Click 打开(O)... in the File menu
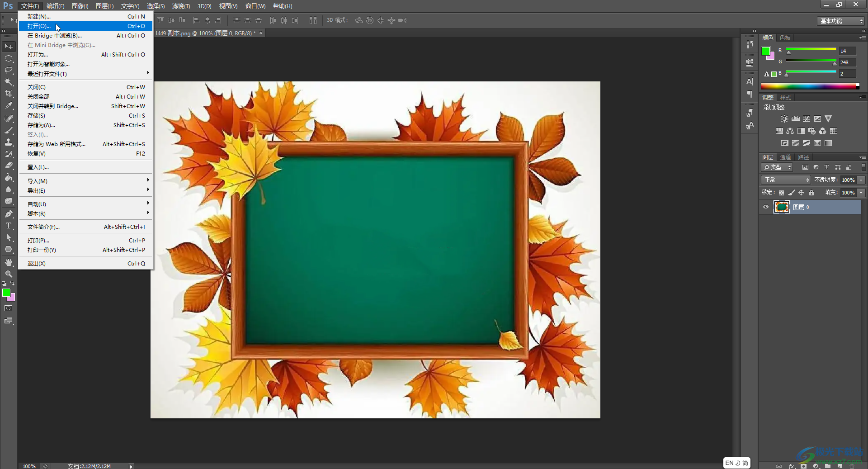The image size is (868, 469). (x=86, y=26)
